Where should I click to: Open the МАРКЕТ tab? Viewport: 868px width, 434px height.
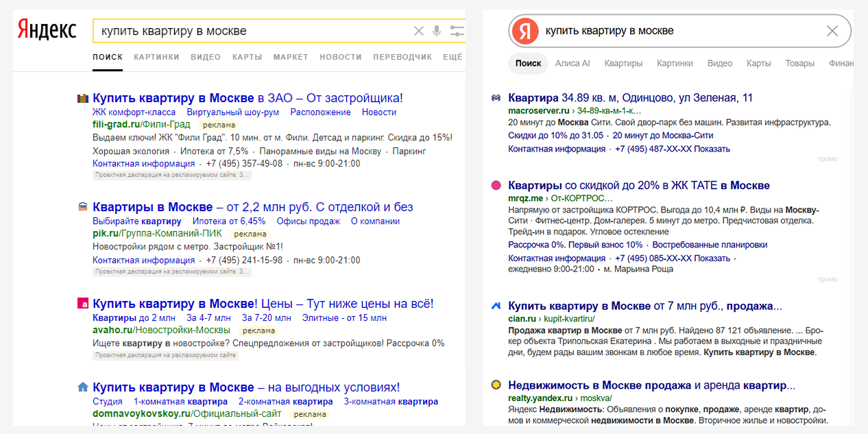[291, 57]
